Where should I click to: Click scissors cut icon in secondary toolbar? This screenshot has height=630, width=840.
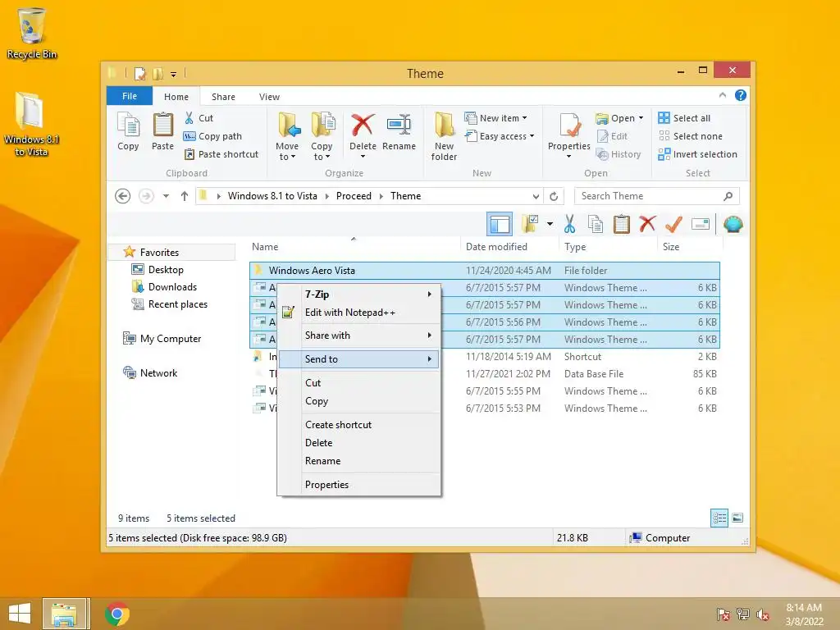click(569, 224)
